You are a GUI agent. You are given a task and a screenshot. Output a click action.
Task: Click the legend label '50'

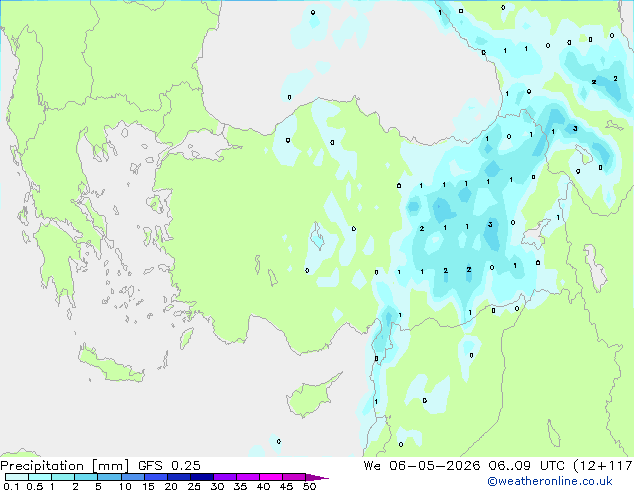point(310,486)
